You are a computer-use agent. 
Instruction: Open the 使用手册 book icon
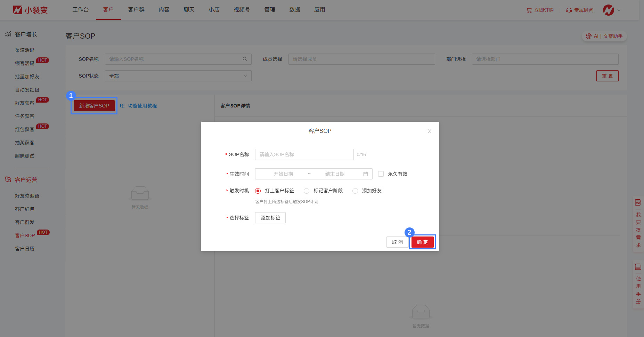638,267
